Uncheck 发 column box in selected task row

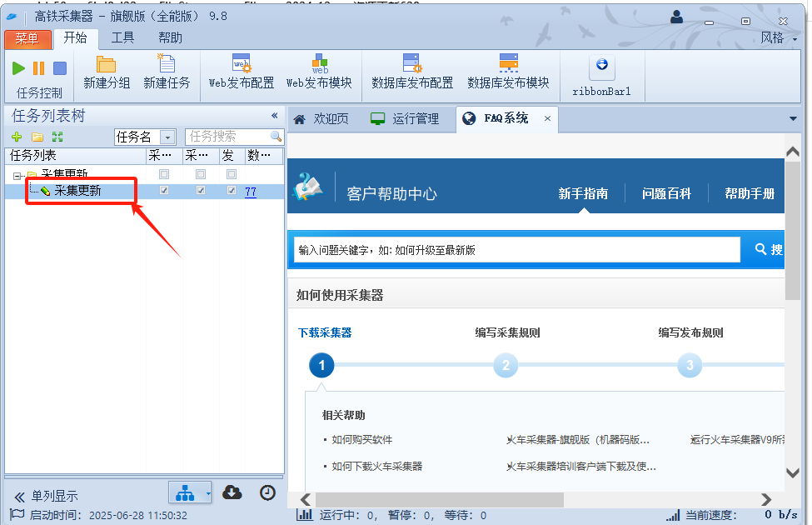point(232,190)
